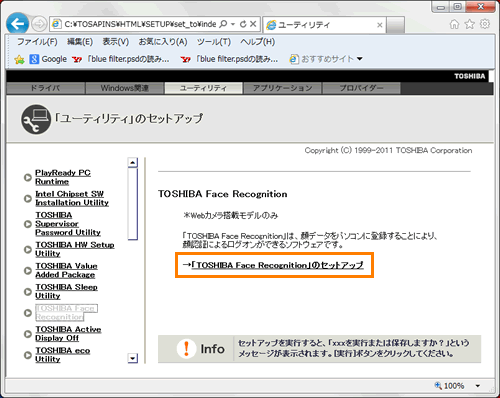
Task: Open a new blank browser tab
Action: click(x=395, y=25)
